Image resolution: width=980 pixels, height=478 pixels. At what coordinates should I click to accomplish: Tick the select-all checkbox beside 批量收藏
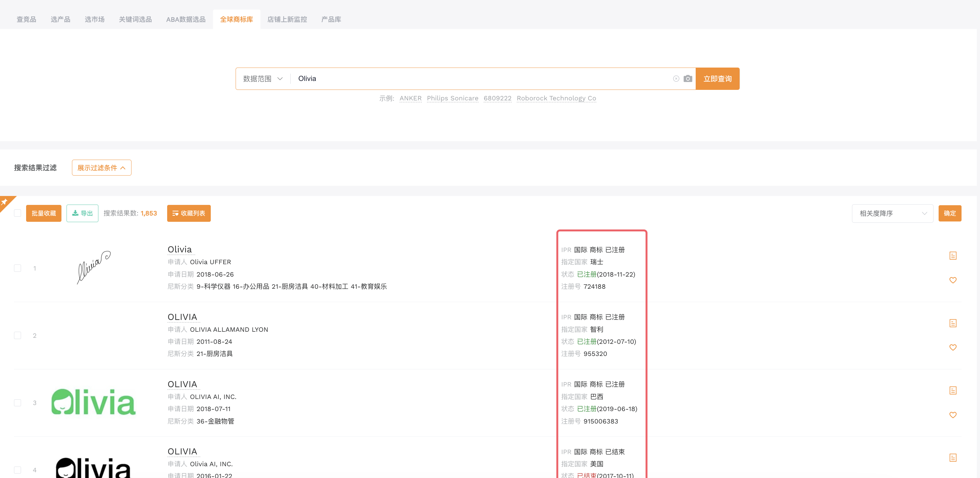pos(18,213)
